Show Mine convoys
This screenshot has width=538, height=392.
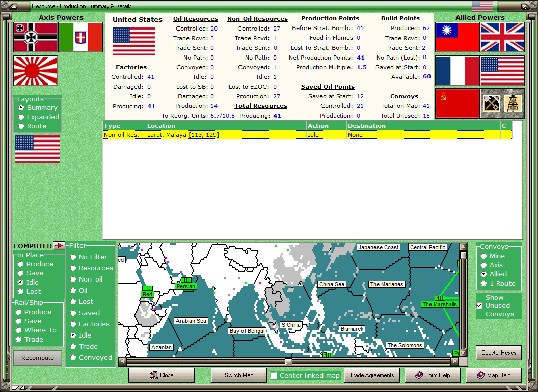pyautogui.click(x=493, y=256)
